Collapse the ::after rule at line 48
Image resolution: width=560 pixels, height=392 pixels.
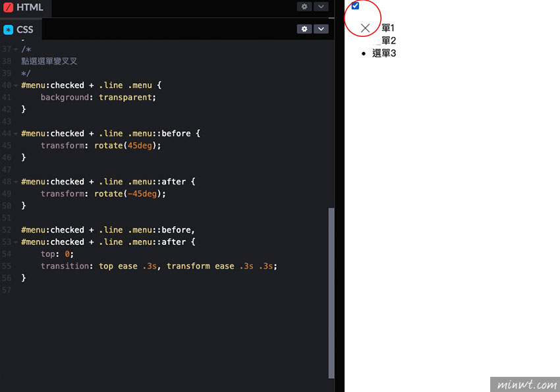[x=16, y=182]
